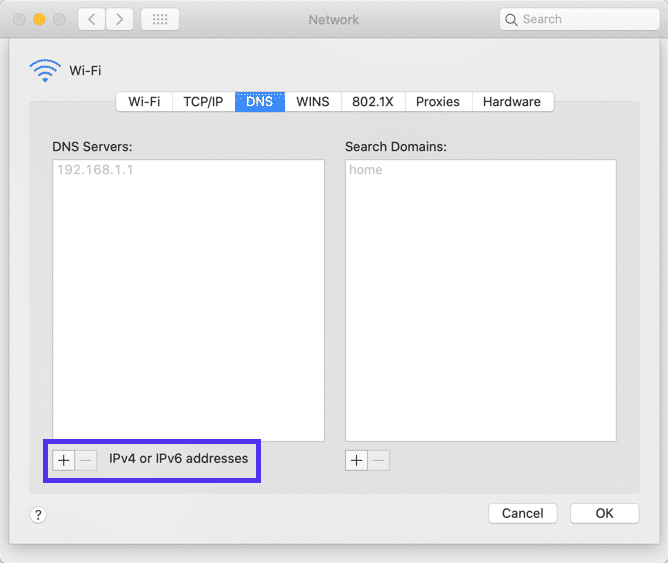Open the Hardware tab
The image size is (668, 563).
(x=512, y=102)
